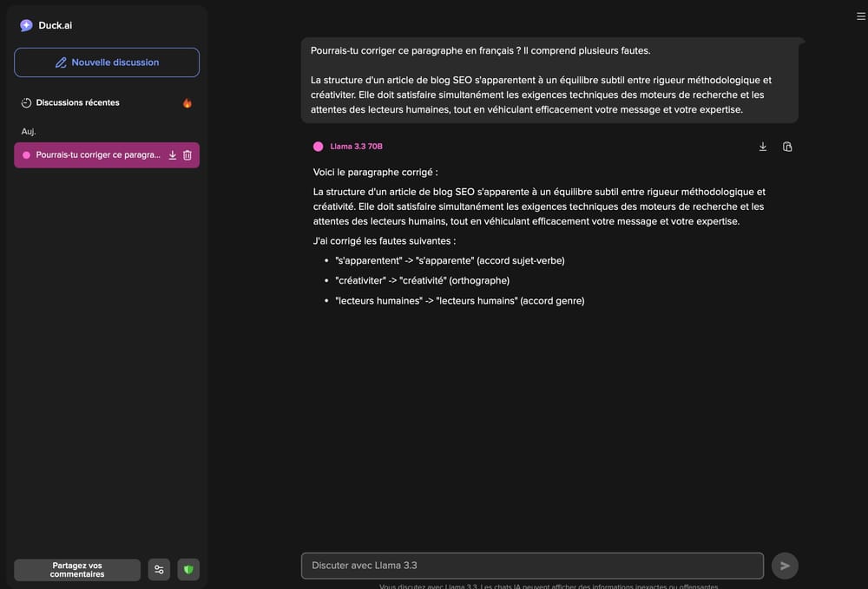This screenshot has height=589, width=868.
Task: Download the Llama response
Action: [x=763, y=147]
